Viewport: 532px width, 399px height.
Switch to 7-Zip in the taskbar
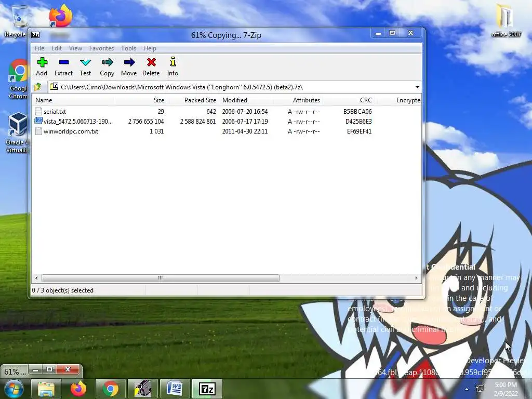tap(207, 389)
